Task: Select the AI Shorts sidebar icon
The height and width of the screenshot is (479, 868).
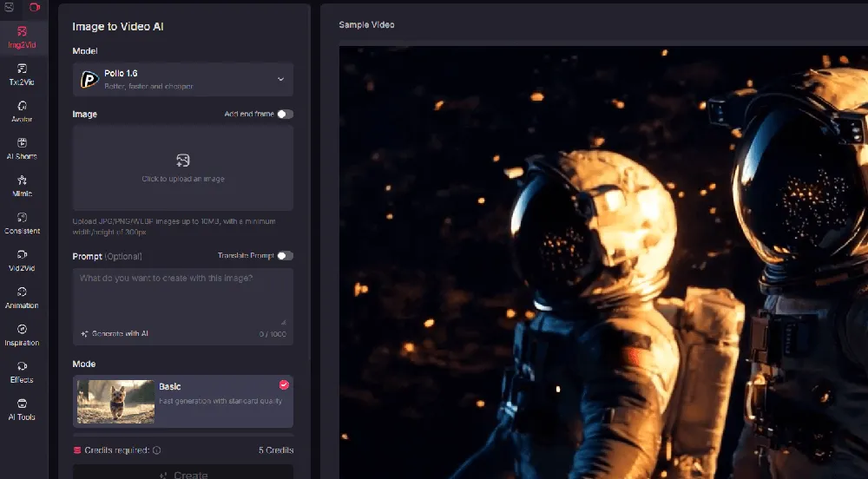Action: click(x=22, y=148)
